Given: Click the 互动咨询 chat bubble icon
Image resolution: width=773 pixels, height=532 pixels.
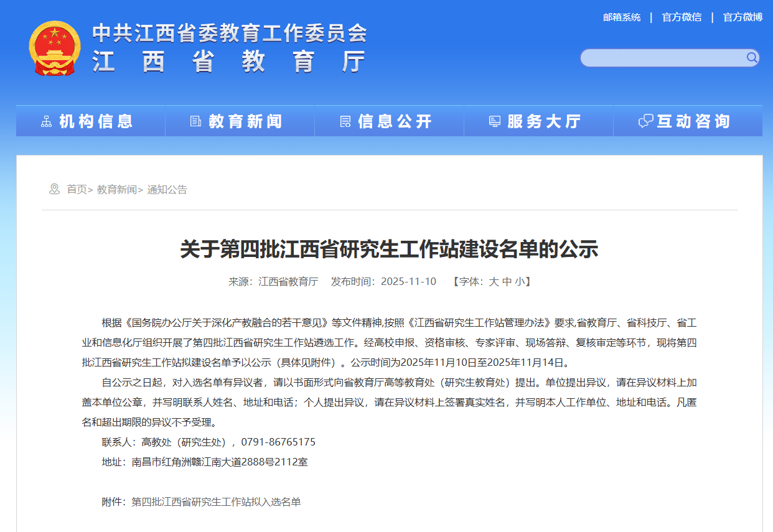Looking at the screenshot, I should (645, 121).
